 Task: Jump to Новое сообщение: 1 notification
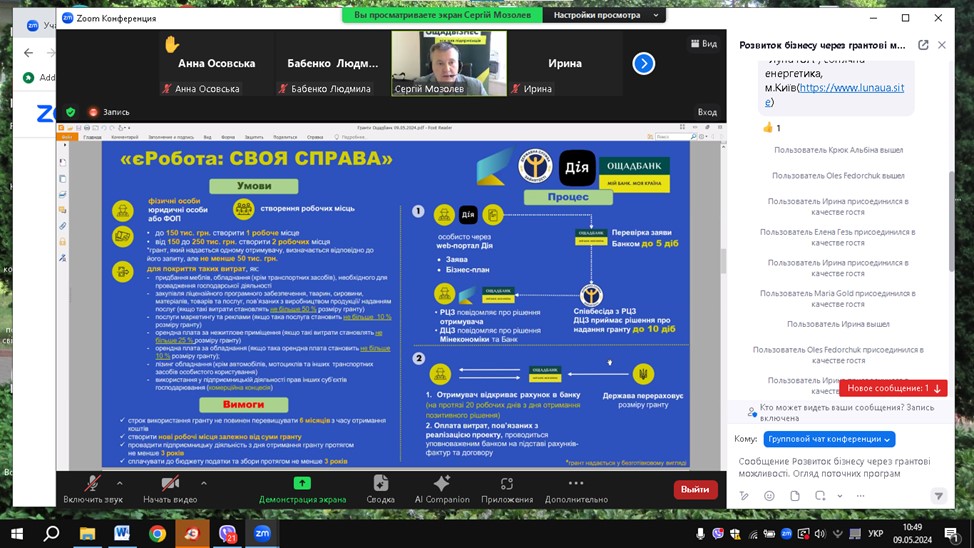[893, 388]
